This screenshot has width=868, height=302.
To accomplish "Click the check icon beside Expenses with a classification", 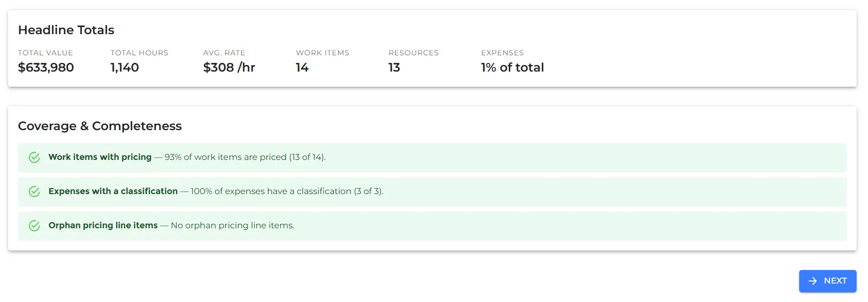I will coord(34,191).
